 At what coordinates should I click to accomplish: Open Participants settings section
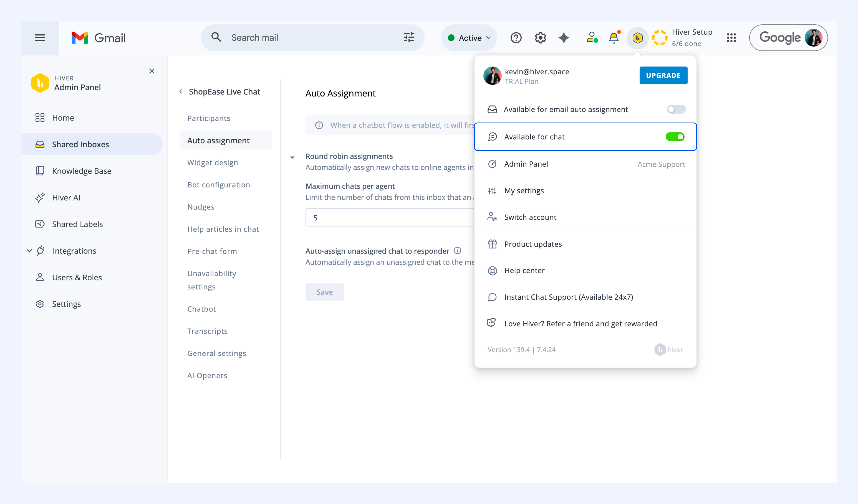(209, 118)
